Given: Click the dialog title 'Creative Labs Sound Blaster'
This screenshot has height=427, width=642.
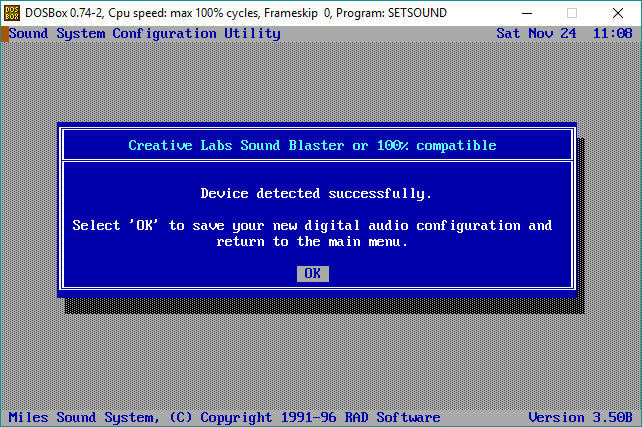Looking at the screenshot, I should [x=312, y=145].
